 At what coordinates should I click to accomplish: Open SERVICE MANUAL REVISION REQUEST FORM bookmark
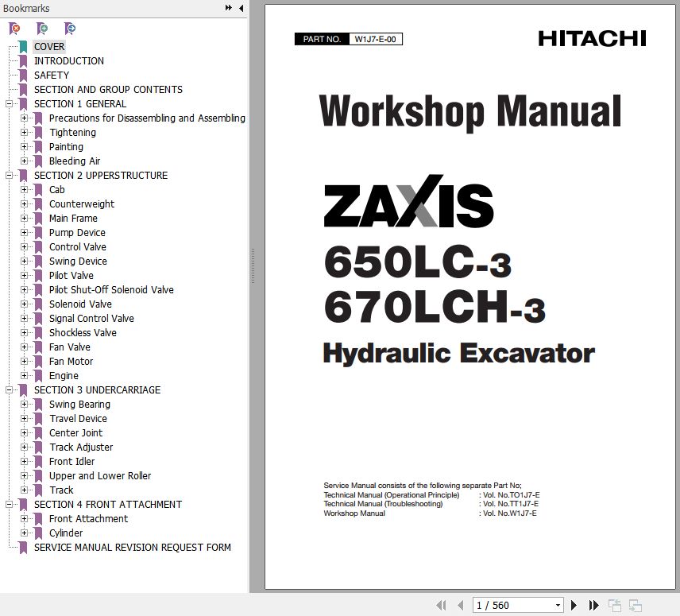click(x=133, y=548)
